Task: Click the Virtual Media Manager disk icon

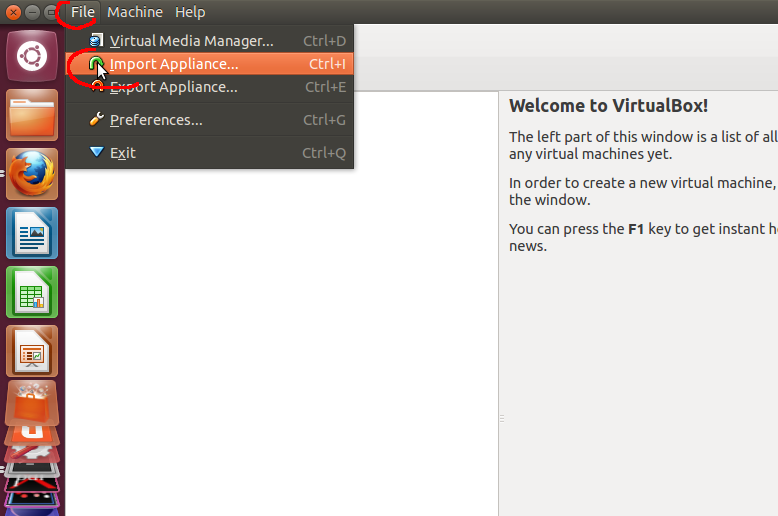Action: (x=96, y=40)
